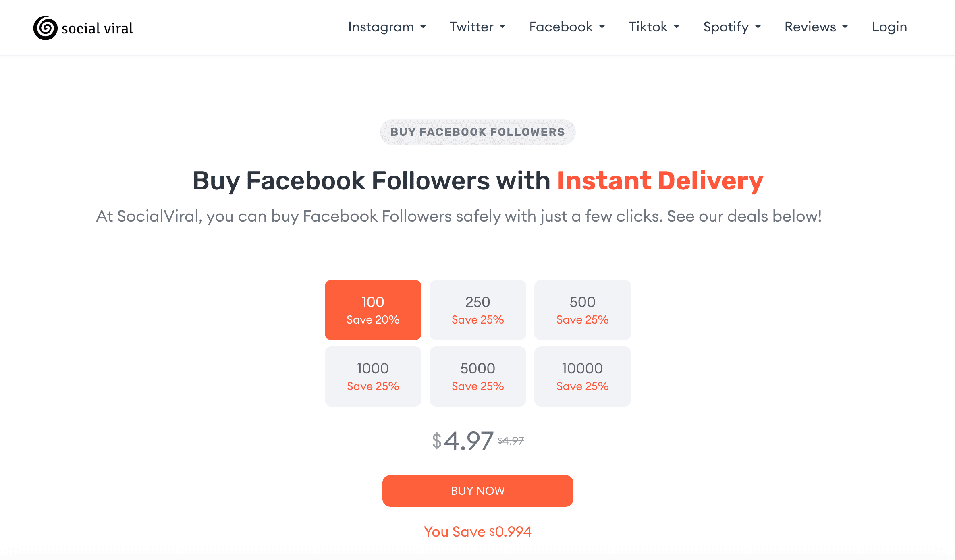Image resolution: width=955 pixels, height=560 pixels.
Task: Select the 100 followers package
Action: 373,309
